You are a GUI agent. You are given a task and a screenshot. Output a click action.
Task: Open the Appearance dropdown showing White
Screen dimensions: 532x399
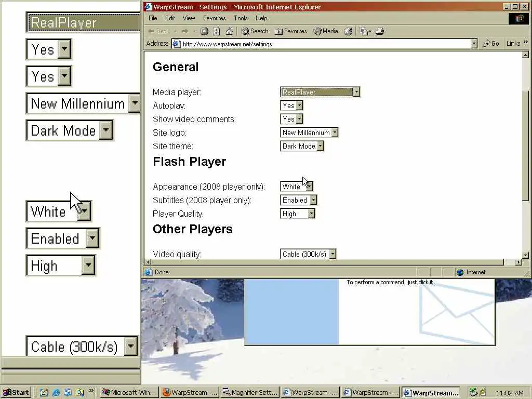click(x=297, y=187)
